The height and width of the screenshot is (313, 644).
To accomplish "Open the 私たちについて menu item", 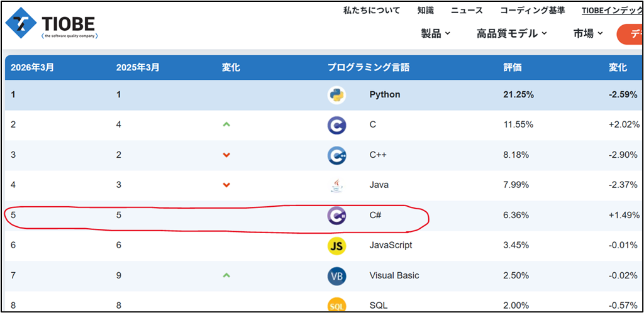I will tap(372, 11).
